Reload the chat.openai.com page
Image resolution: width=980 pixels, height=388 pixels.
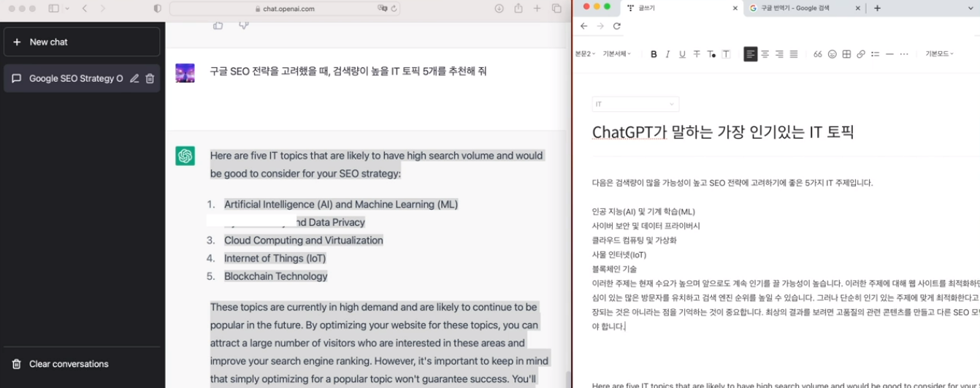click(394, 9)
